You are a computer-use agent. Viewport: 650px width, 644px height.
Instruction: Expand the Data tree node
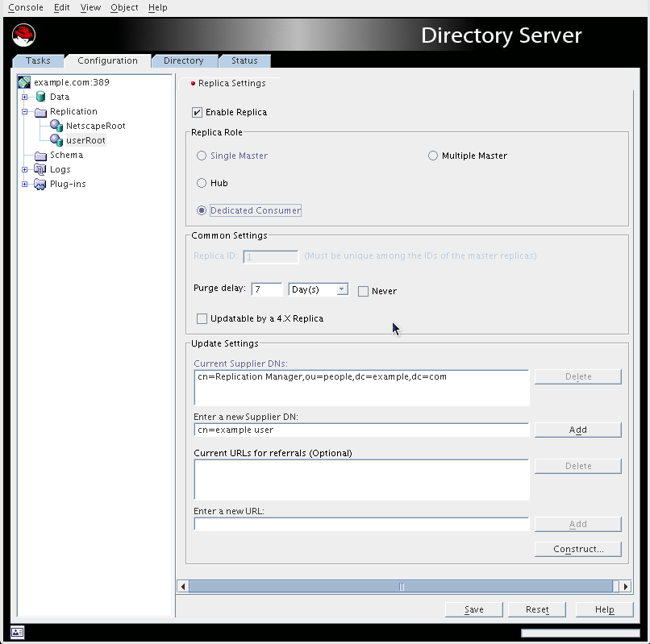[x=24, y=97]
